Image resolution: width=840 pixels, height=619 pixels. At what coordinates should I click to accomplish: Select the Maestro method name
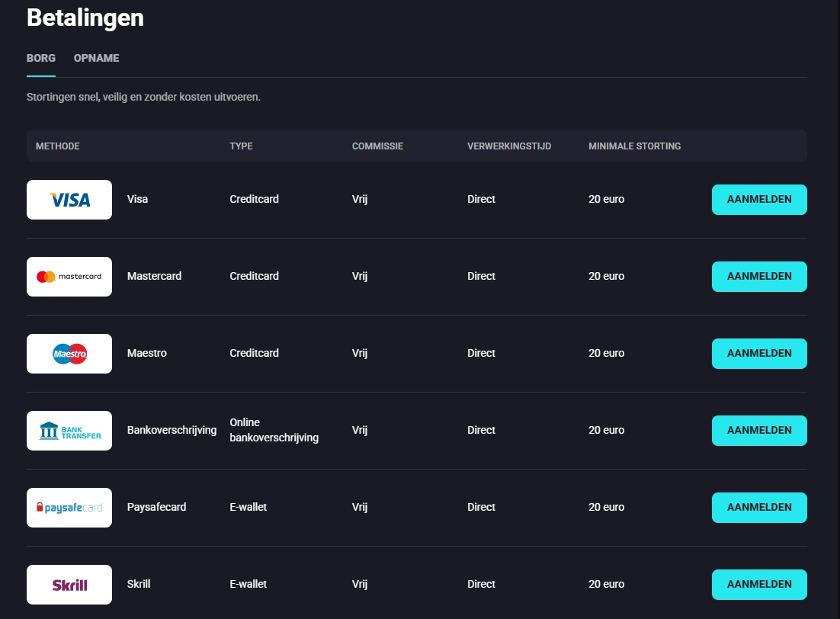[147, 353]
